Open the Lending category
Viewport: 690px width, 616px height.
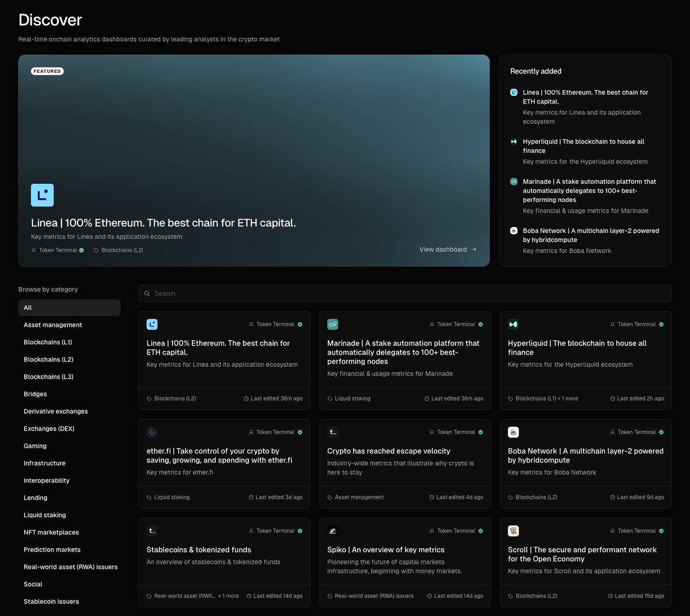click(69, 498)
